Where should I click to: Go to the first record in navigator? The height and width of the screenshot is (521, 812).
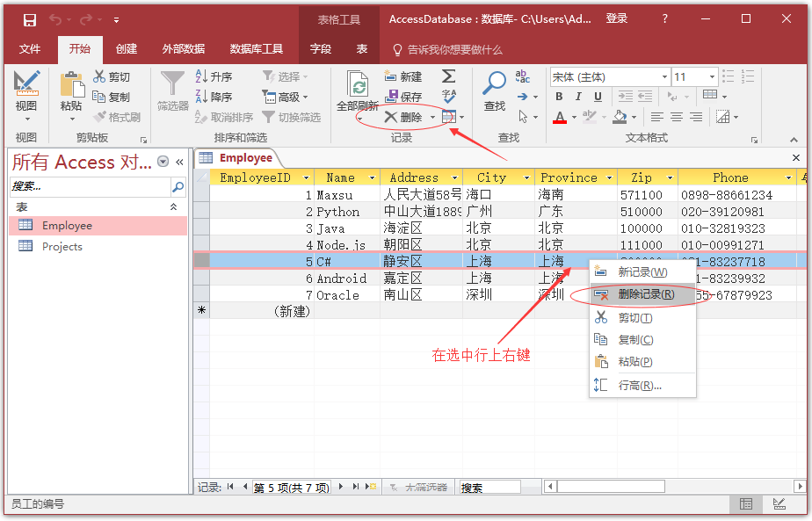coord(231,487)
